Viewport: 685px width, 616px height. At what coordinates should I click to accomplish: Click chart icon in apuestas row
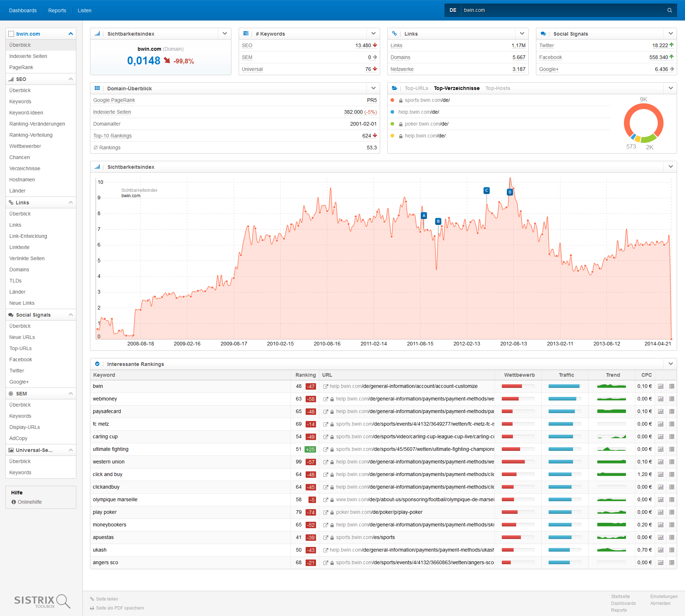point(661,537)
